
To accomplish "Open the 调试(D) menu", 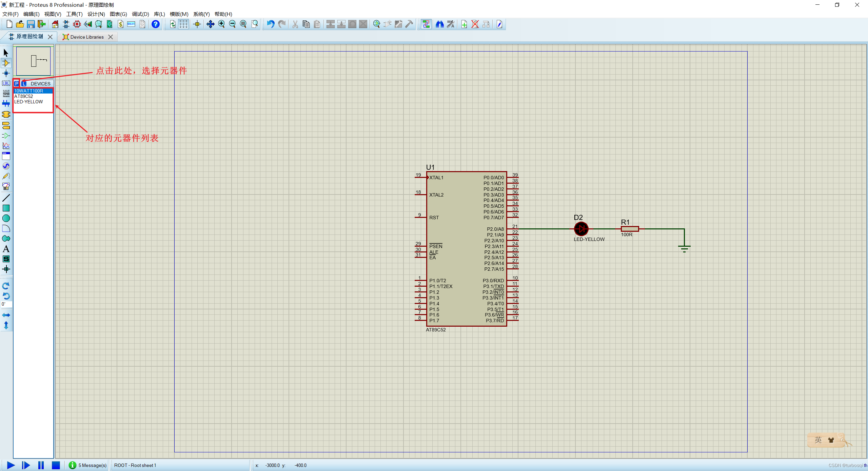I will pos(140,14).
